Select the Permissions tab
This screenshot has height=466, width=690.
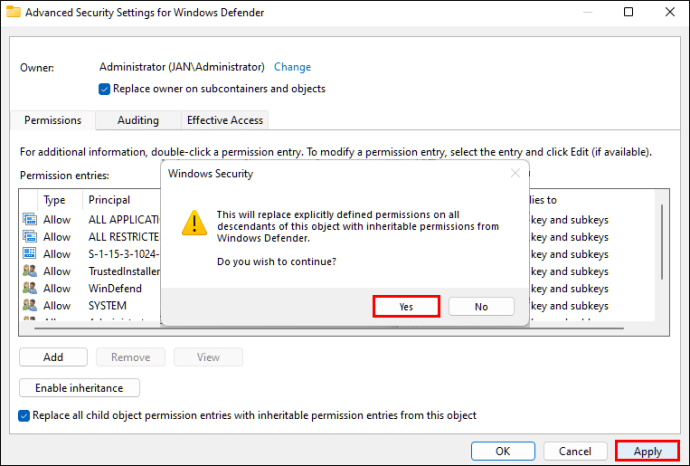pyautogui.click(x=53, y=120)
